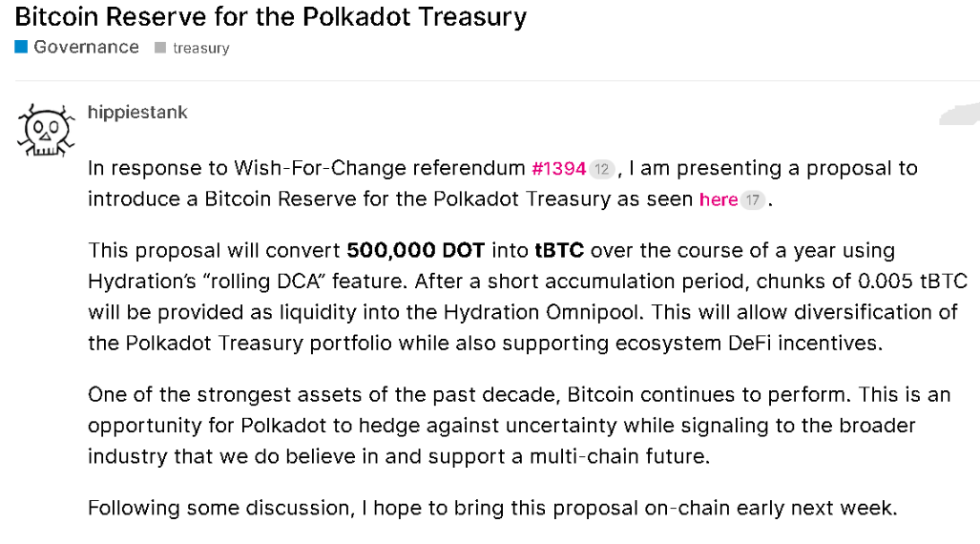Image resolution: width=980 pixels, height=544 pixels.
Task: Click the blue Governance category square icon
Action: point(21,47)
